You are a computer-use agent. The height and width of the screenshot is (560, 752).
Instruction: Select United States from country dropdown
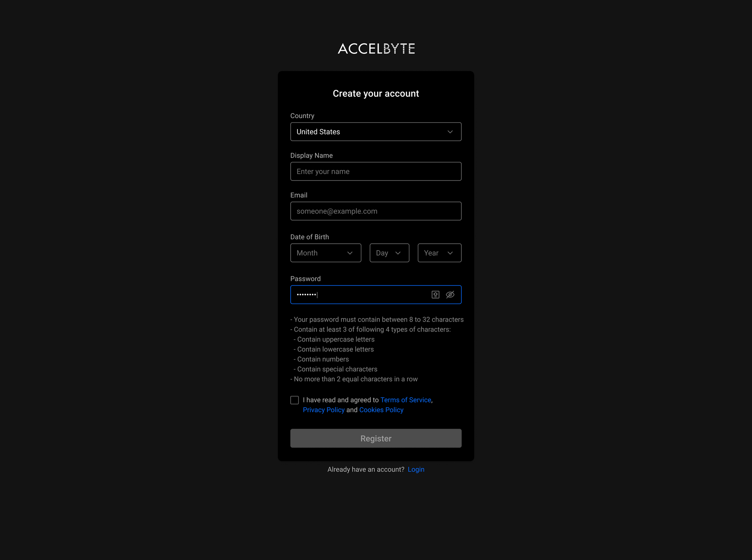coord(376,132)
